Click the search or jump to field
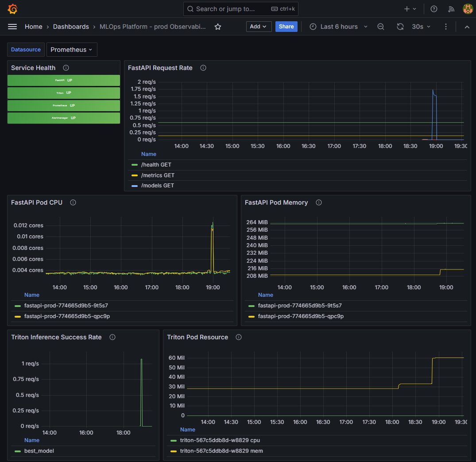This screenshot has width=476, height=462. click(x=240, y=8)
